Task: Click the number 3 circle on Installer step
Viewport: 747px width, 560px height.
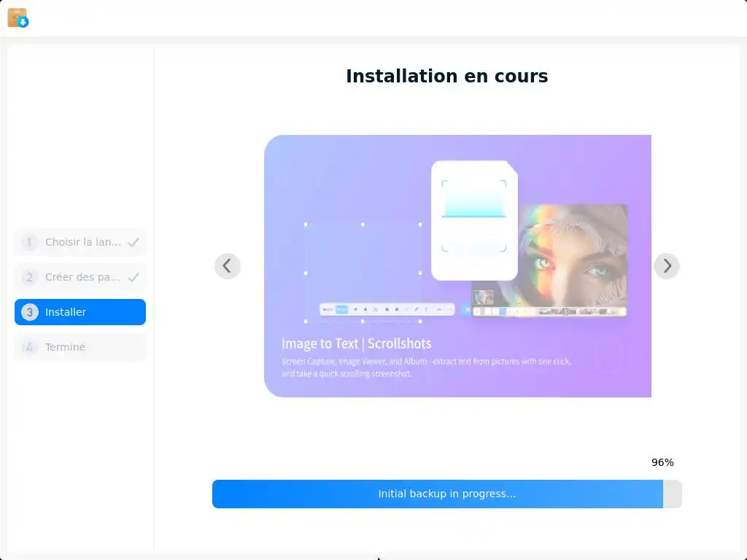Action: [29, 312]
